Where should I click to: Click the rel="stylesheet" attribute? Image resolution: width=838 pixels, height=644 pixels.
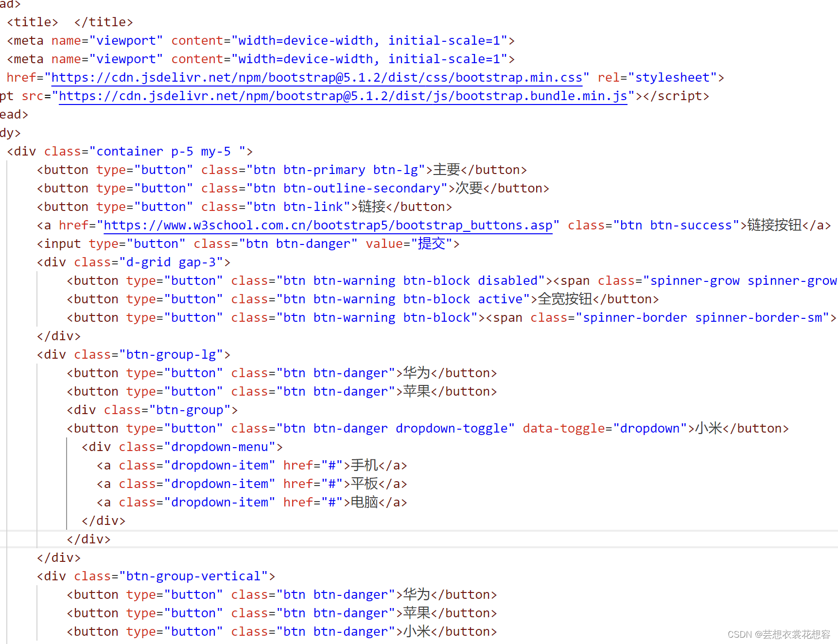coord(657,78)
